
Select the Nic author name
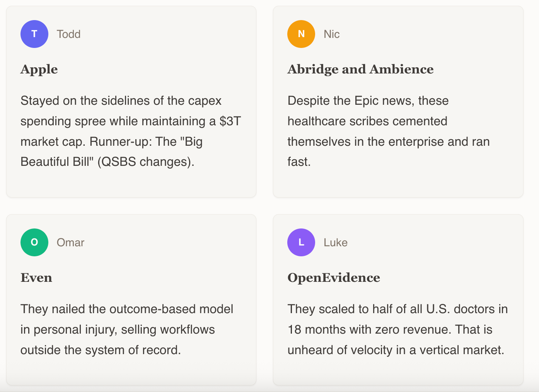click(x=332, y=34)
